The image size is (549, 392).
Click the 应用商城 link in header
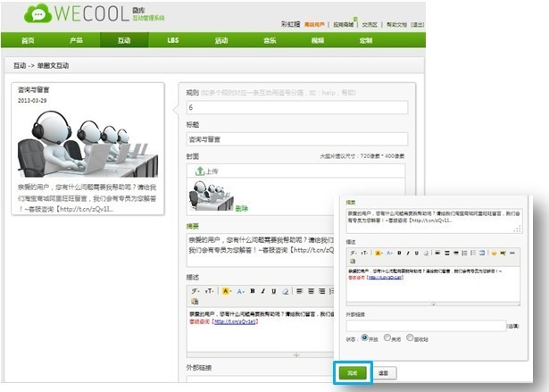pos(343,24)
